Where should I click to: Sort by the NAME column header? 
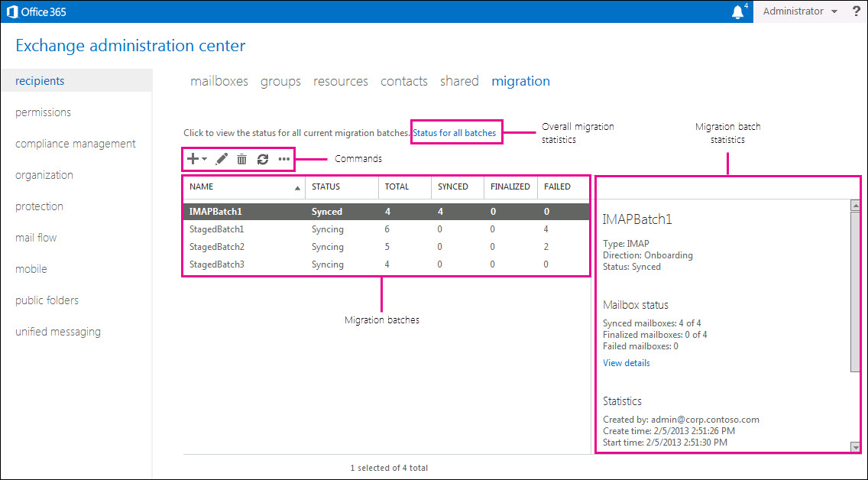[245, 187]
